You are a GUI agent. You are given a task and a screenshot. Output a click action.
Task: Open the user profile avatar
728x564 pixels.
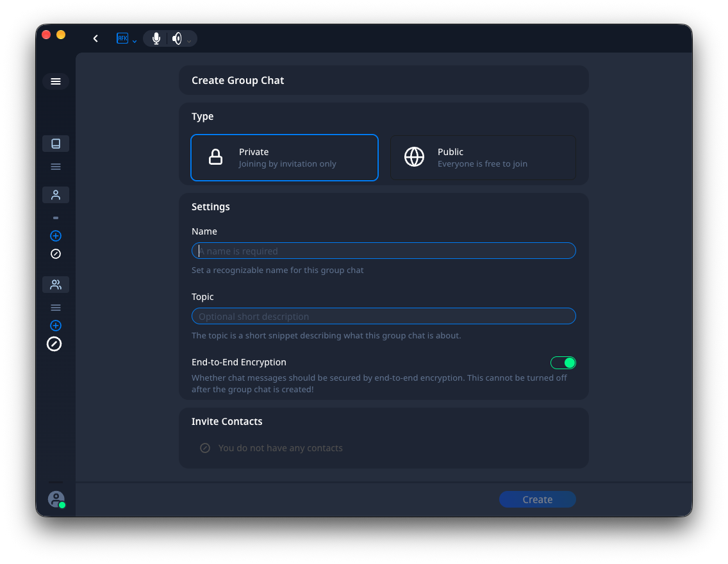tap(56, 499)
